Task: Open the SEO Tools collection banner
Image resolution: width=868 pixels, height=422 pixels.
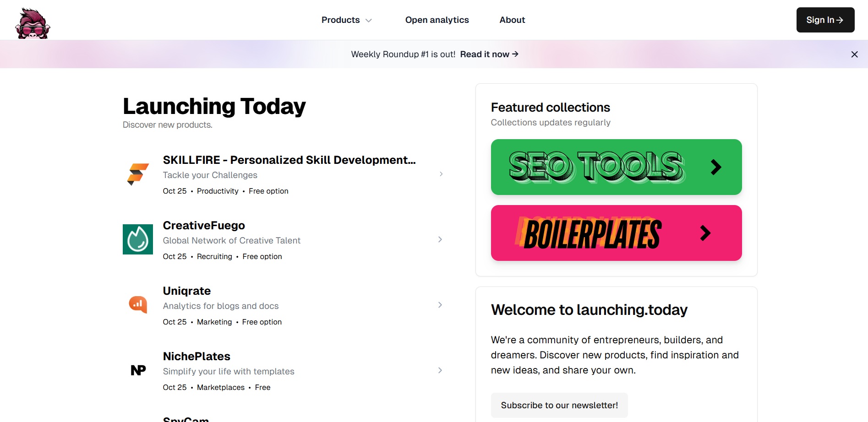Action: [617, 167]
